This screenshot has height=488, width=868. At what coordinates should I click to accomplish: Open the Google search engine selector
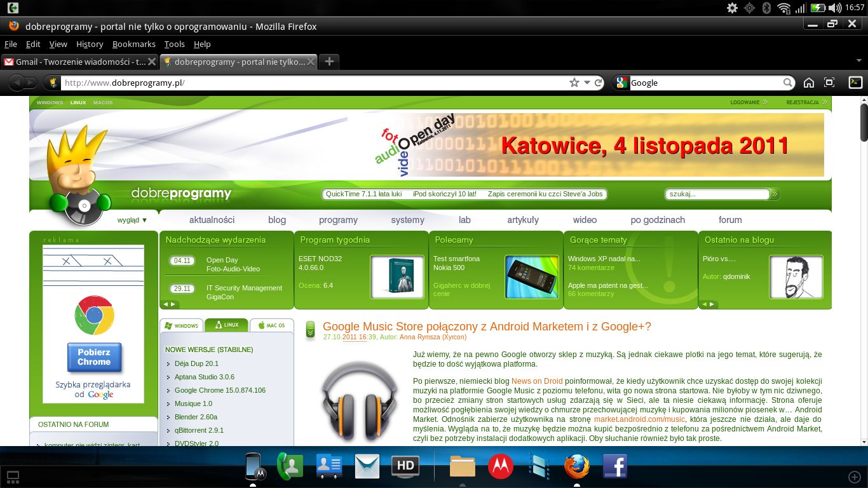pyautogui.click(x=621, y=83)
